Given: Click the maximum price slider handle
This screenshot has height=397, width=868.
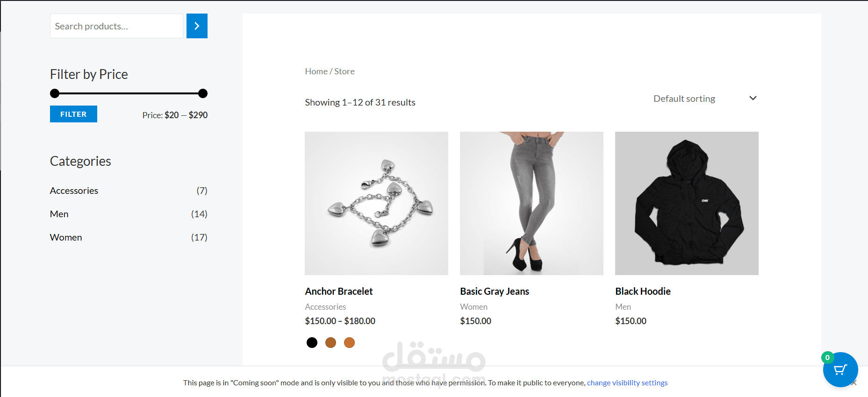Looking at the screenshot, I should pyautogui.click(x=203, y=93).
